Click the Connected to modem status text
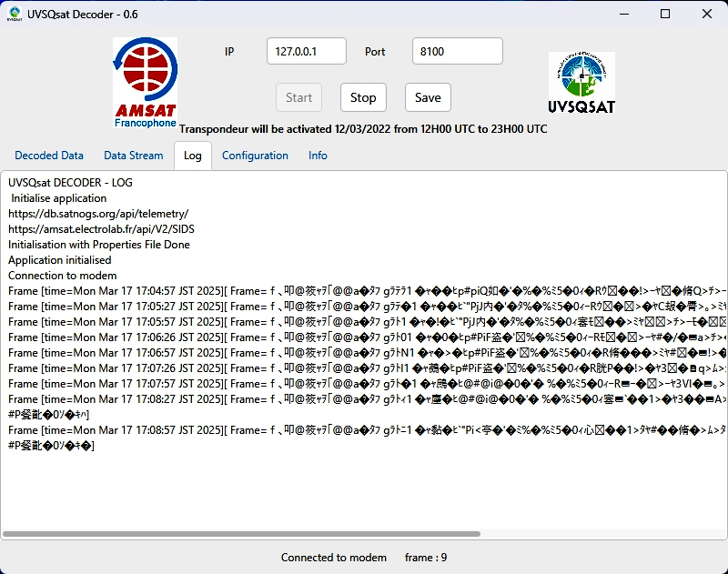728x574 pixels. coord(335,558)
